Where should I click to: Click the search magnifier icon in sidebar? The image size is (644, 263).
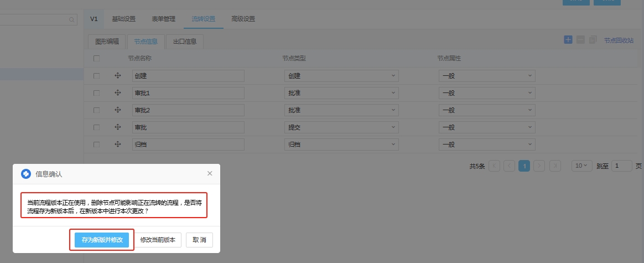coord(72,20)
